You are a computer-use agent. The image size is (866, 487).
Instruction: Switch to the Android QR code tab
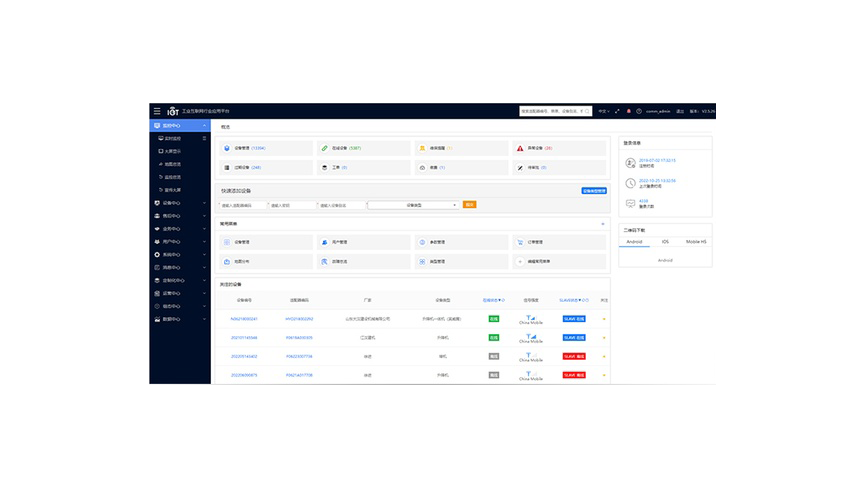click(634, 242)
